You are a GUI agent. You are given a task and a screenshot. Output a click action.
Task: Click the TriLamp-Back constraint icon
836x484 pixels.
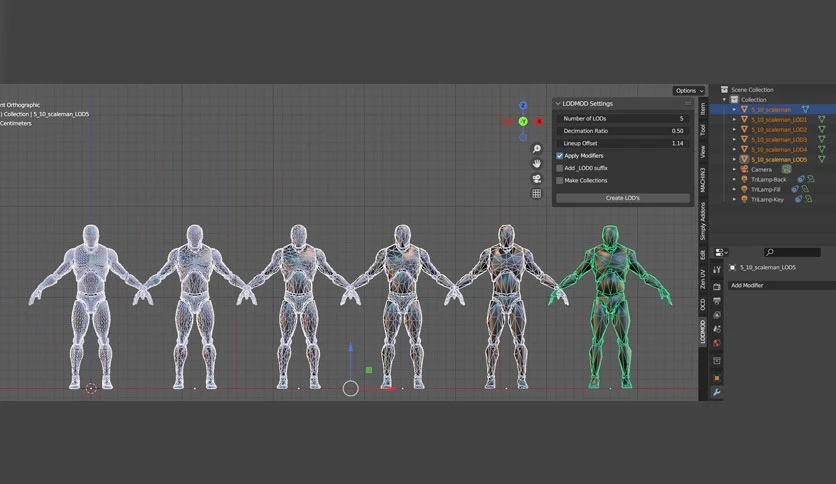pos(801,180)
